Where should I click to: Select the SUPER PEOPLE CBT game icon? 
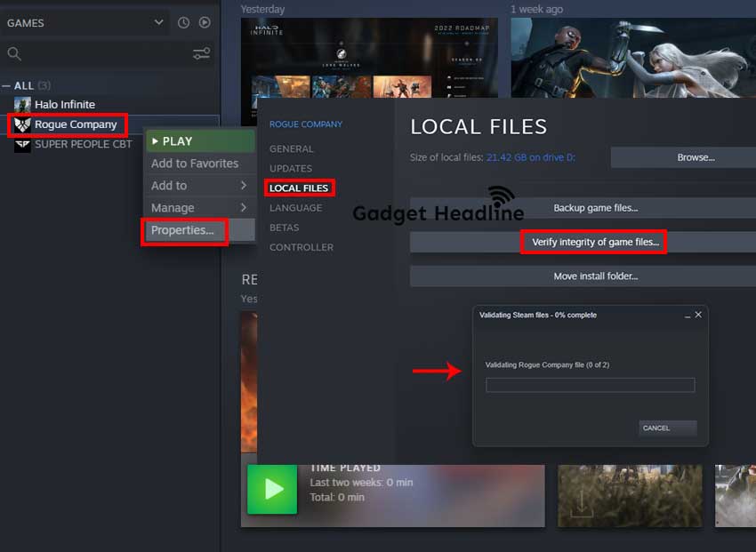click(20, 146)
